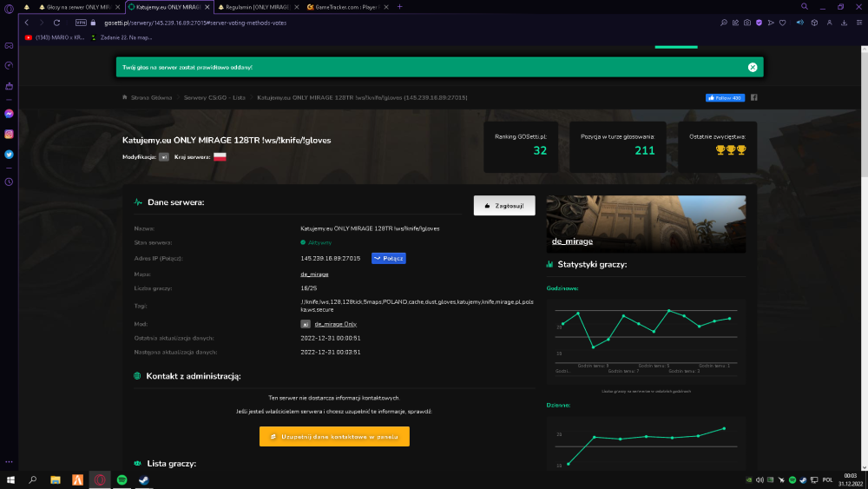Screen dimensions: 868x489
Task: Open extensions cube icon
Action: (814, 23)
